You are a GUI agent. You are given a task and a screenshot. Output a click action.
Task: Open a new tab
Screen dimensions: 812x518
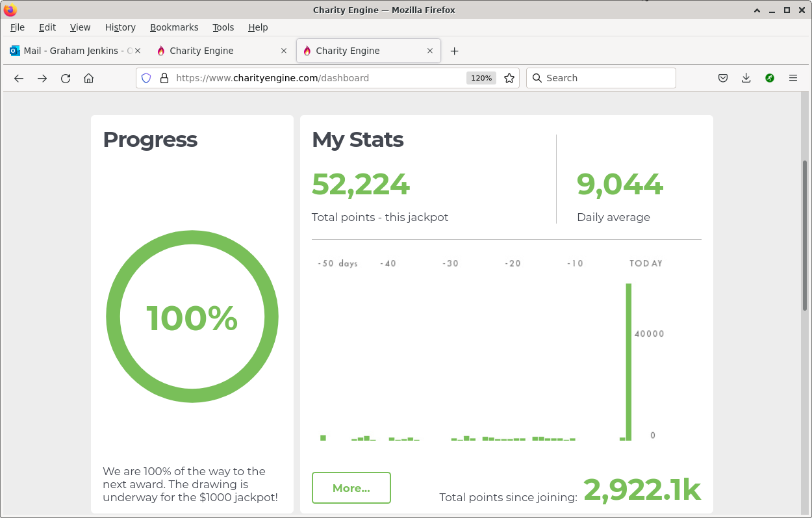[x=455, y=51]
